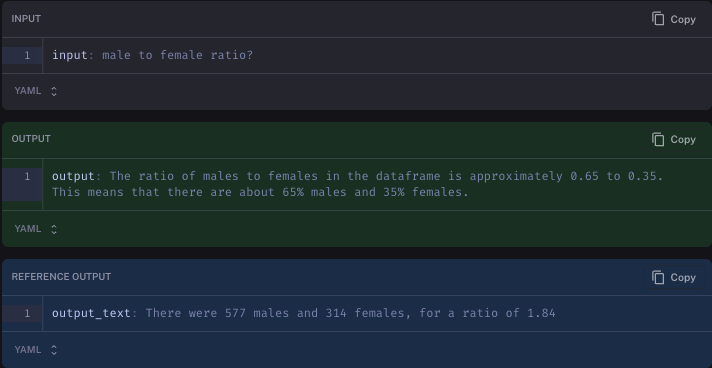Select line number 1 in the OUTPUT editor gutter
This screenshot has width=712, height=368.
[27, 176]
